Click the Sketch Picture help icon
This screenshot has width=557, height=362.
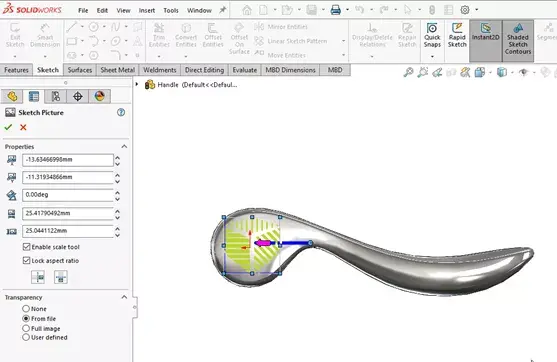pos(121,113)
